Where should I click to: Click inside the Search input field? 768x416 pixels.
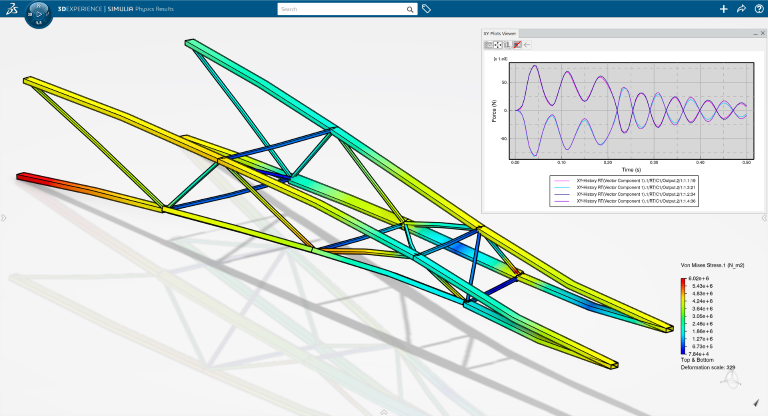(x=340, y=9)
